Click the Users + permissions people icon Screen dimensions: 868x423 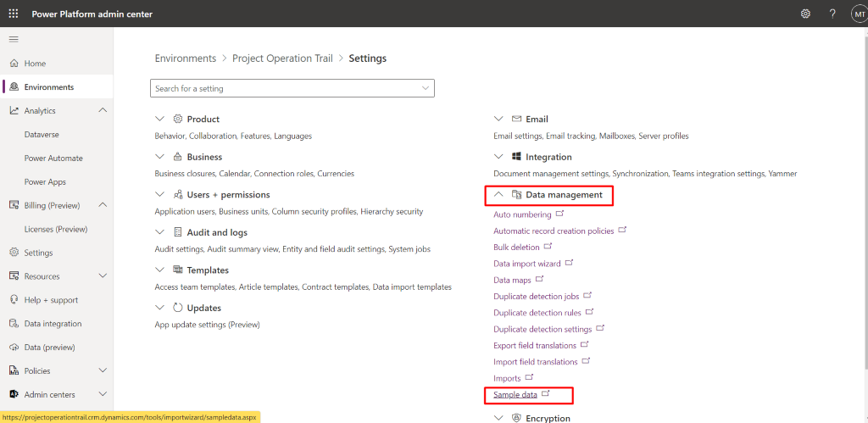point(178,194)
